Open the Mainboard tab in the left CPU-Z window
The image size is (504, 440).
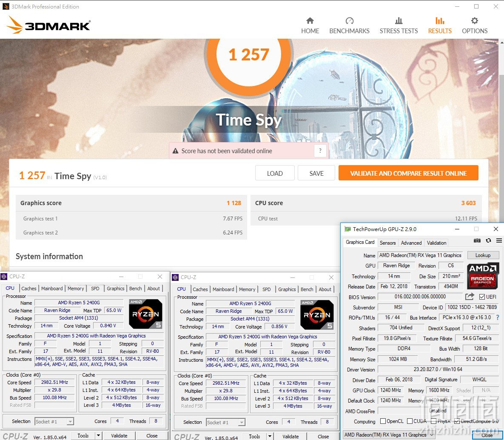tap(52, 289)
